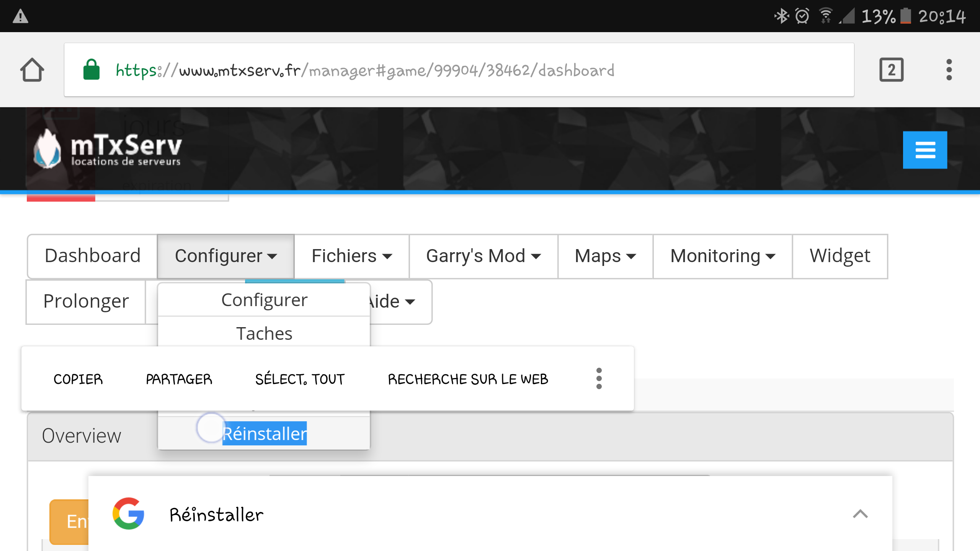
Task: Click the orange En button
Action: [x=69, y=522]
